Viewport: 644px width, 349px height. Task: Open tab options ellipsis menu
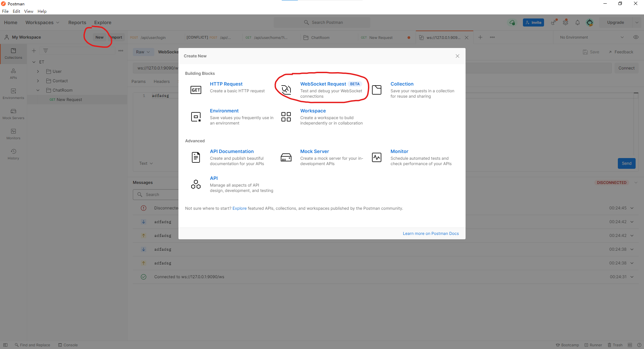point(492,37)
